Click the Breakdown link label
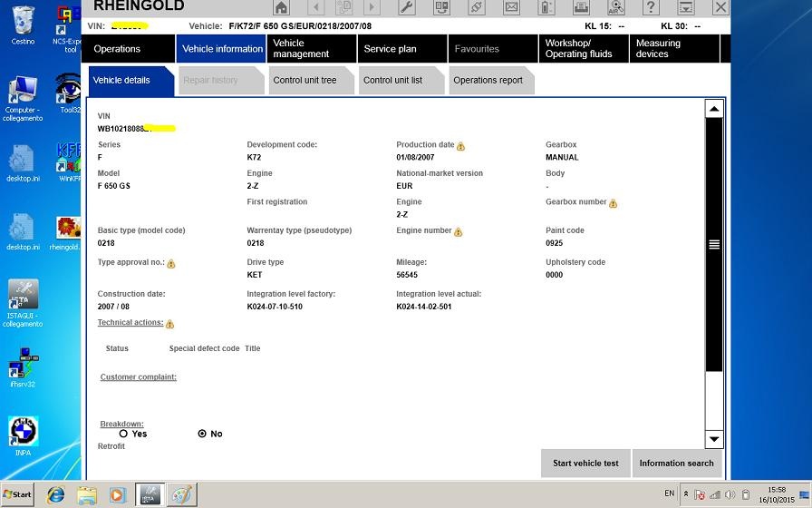The image size is (812, 508). (x=121, y=424)
